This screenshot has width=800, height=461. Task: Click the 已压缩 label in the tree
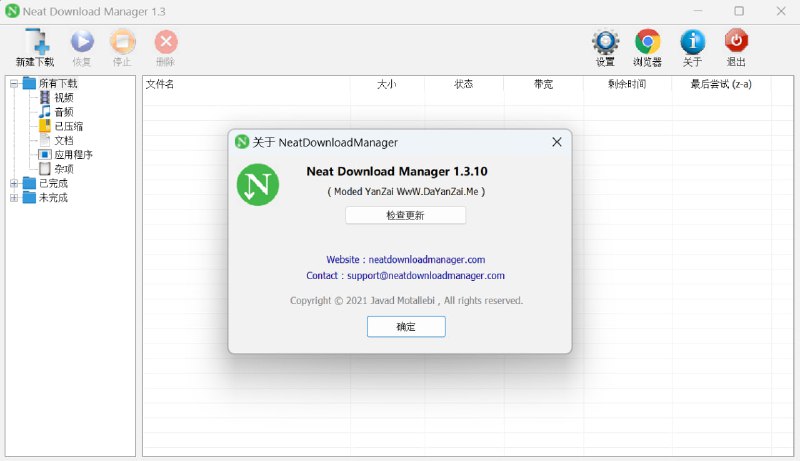tap(68, 126)
